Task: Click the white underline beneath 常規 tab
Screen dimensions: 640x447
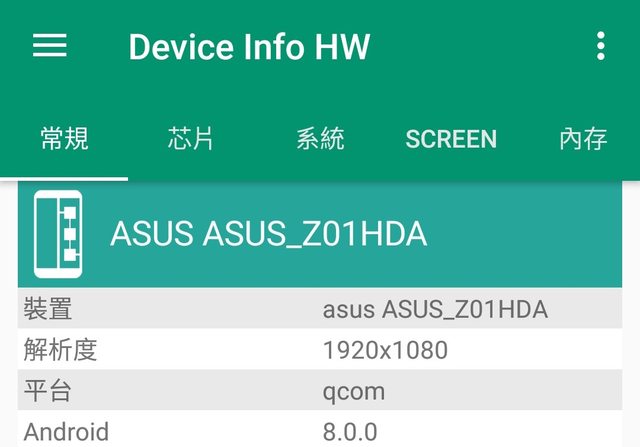Action: [64, 178]
